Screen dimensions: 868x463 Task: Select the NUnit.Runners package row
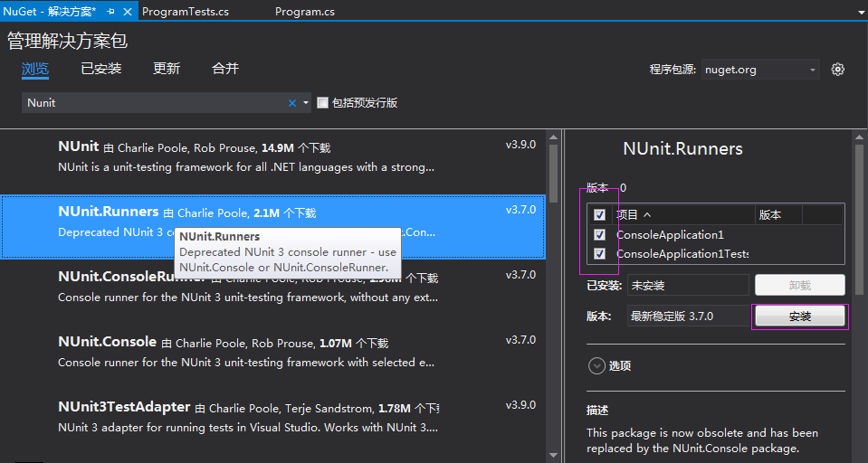pos(273,226)
